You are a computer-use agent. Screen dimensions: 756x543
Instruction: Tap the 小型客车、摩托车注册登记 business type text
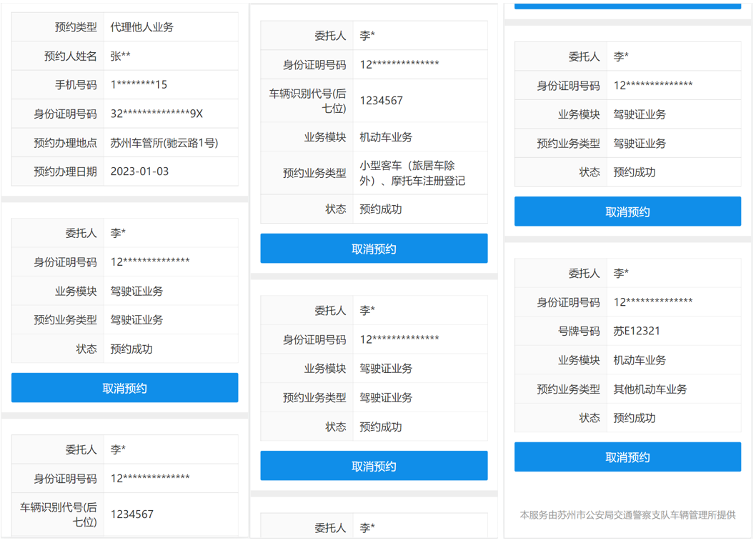(412, 173)
